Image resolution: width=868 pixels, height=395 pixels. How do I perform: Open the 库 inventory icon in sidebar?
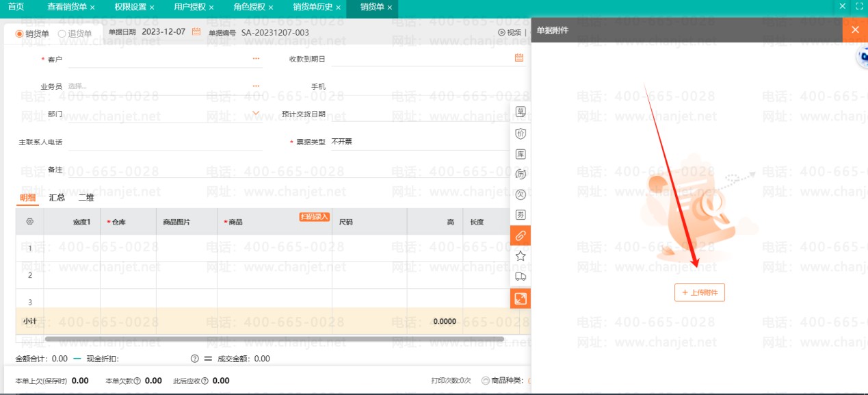pos(521,154)
